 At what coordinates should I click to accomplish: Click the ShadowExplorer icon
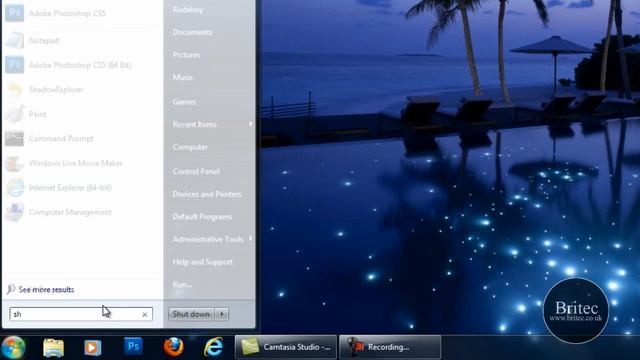pyautogui.click(x=14, y=89)
